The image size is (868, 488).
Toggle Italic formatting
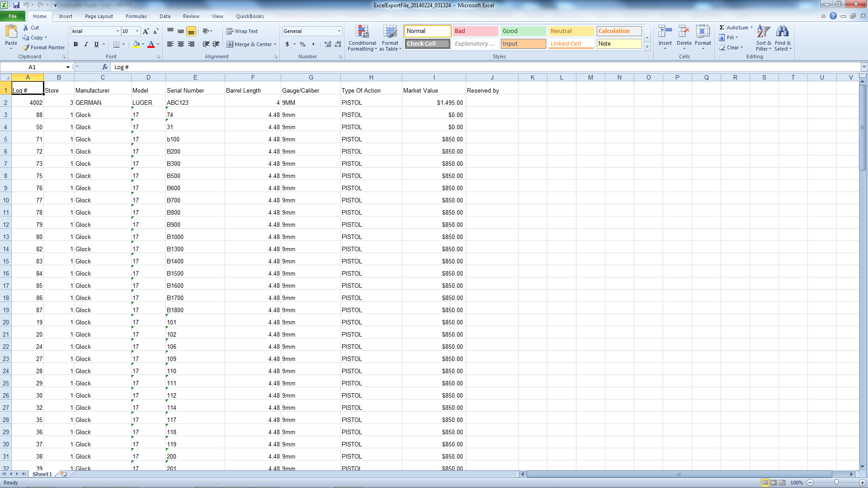click(86, 44)
